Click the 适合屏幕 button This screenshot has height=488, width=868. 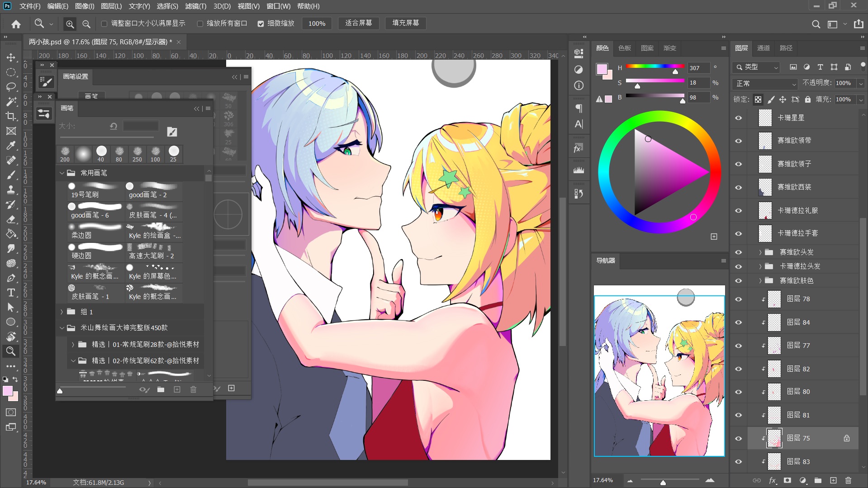tap(358, 23)
